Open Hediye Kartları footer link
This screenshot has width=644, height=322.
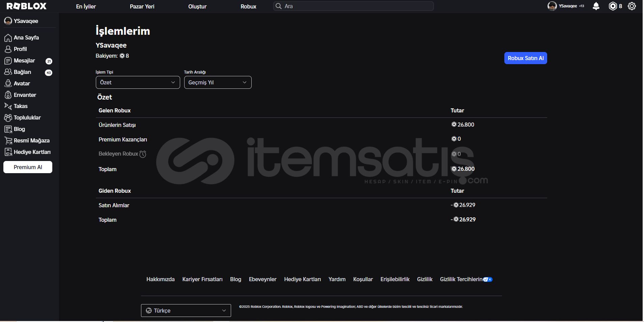pos(303,279)
